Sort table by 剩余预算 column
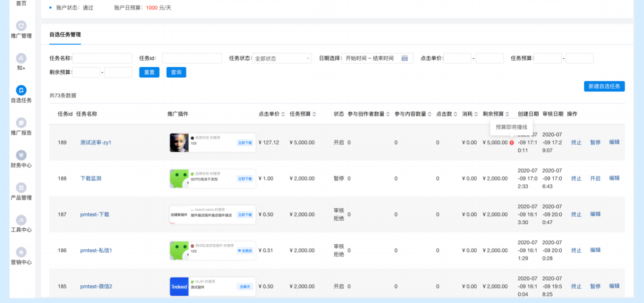Image resolution: width=644 pixels, height=303 pixels. [x=507, y=114]
